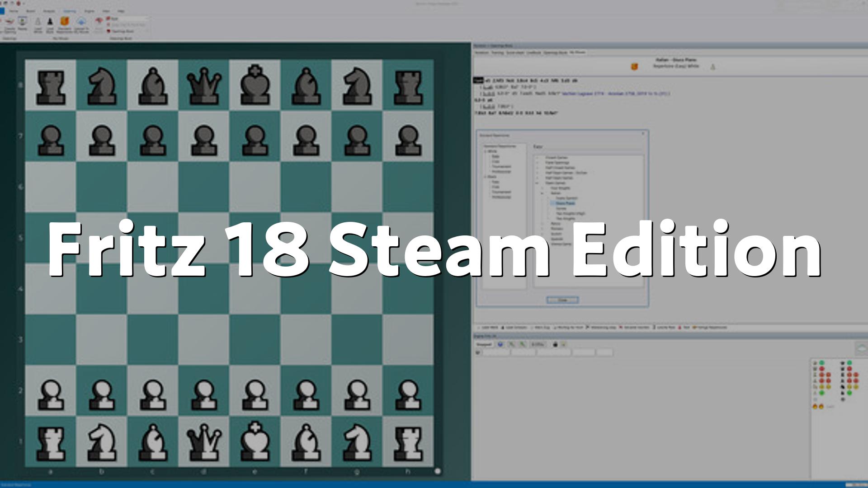Viewport: 868px width, 488px height.
Task: Open the Home ribbon tab
Action: 14,11
